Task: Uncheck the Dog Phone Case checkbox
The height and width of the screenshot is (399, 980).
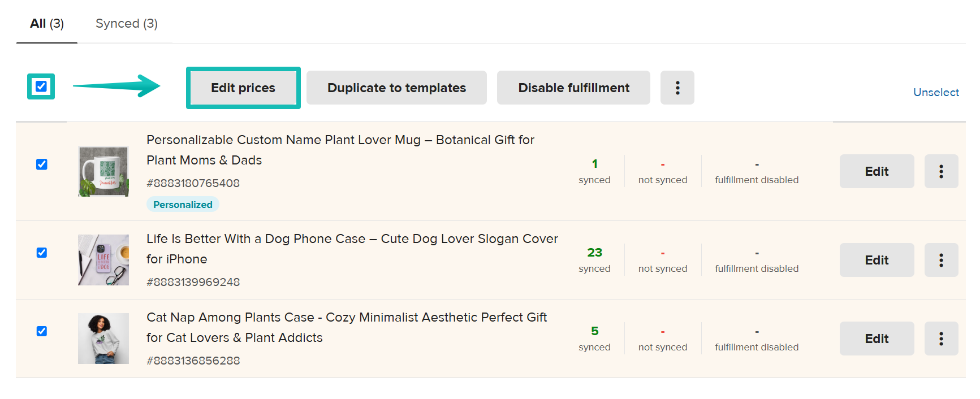Action: (x=42, y=253)
